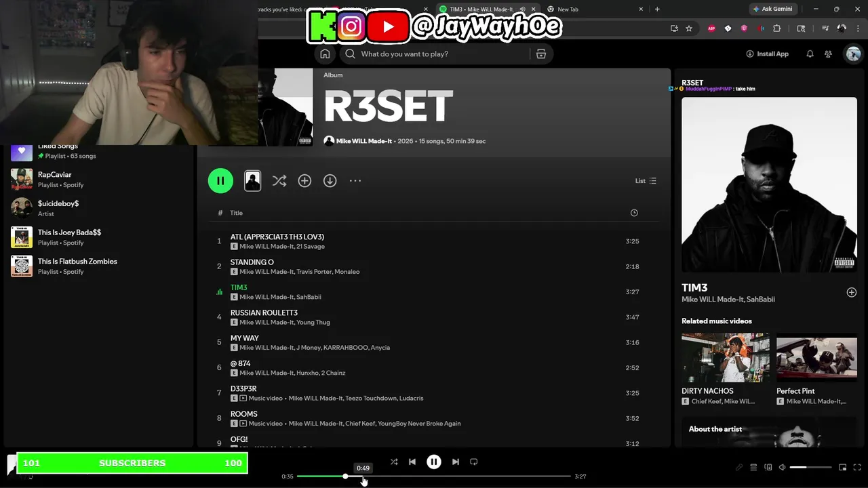Open the Liked Songs playlist
868x488 pixels.
click(x=98, y=151)
